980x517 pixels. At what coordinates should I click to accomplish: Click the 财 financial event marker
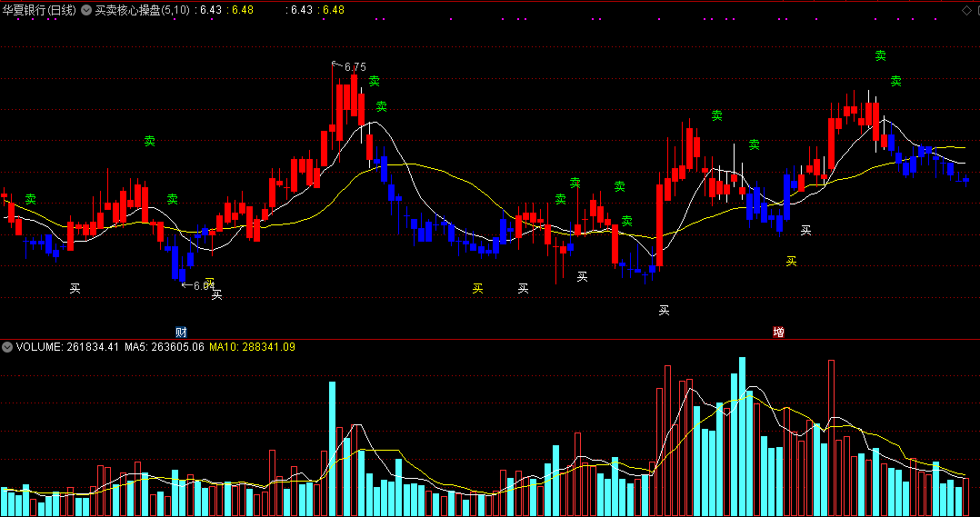181,333
